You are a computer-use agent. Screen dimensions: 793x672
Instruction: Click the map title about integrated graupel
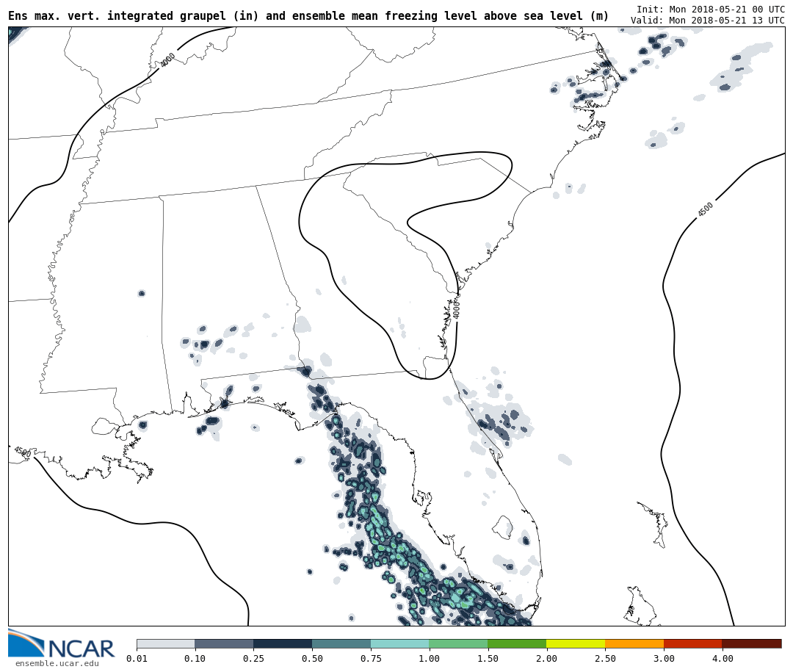point(308,16)
